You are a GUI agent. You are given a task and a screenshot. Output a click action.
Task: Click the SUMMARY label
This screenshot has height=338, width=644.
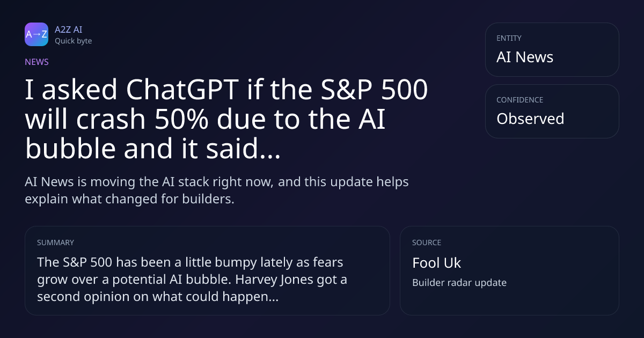click(55, 243)
